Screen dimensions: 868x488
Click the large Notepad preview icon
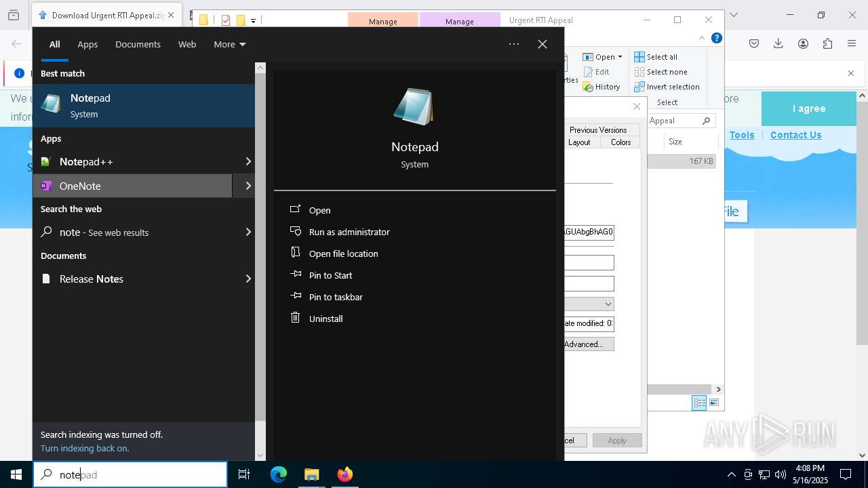414,106
